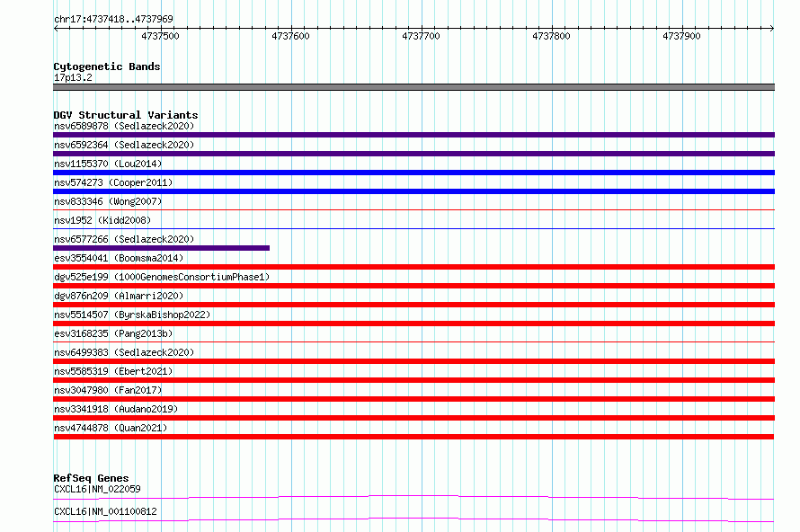Open variant nsv6499383 (Sedlazeck2020) label
Viewport: 800px width, 532px height.
[124, 352]
